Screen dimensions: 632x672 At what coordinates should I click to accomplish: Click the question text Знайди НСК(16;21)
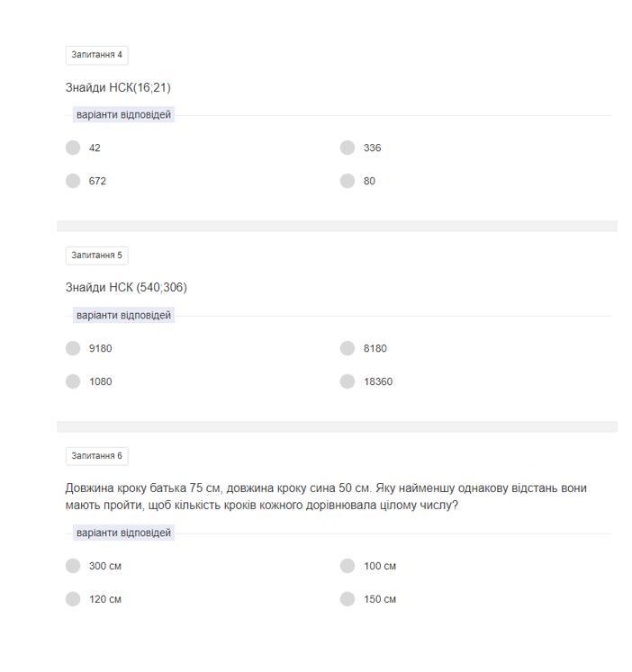(x=118, y=87)
